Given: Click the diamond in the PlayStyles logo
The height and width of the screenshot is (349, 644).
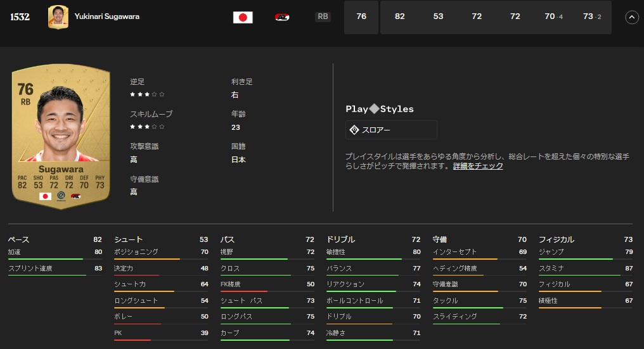Looking at the screenshot, I should click(x=374, y=109).
